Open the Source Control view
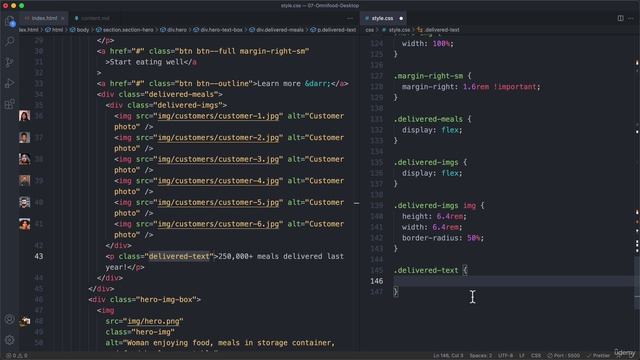640x360 pixels. tap(10, 62)
